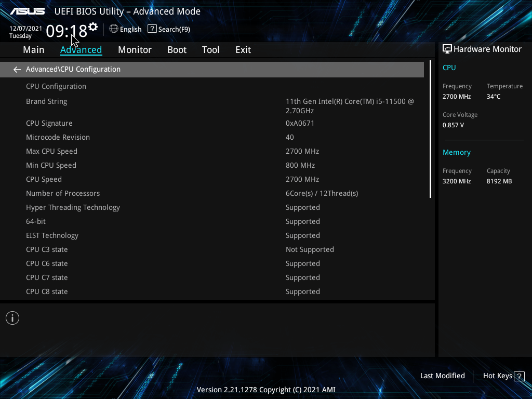Click the Not Supported value
The image size is (532, 399).
click(x=310, y=250)
